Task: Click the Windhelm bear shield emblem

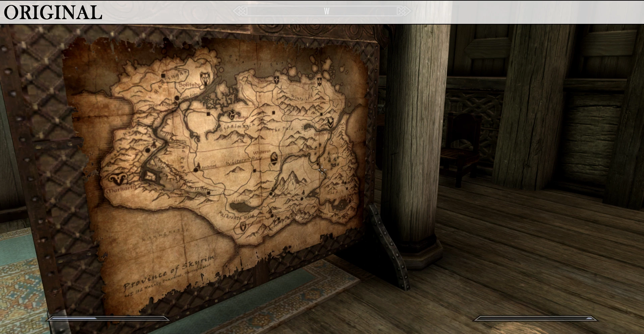Action: (331, 123)
